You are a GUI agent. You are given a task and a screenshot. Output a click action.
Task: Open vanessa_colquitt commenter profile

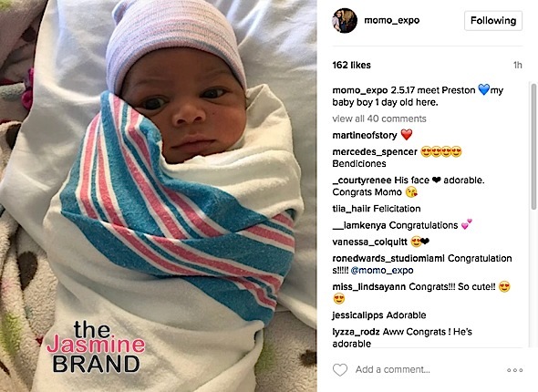tap(369, 242)
